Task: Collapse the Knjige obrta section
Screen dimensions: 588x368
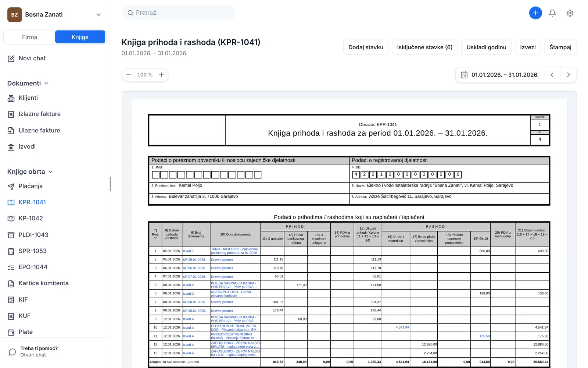Action: click(30, 171)
